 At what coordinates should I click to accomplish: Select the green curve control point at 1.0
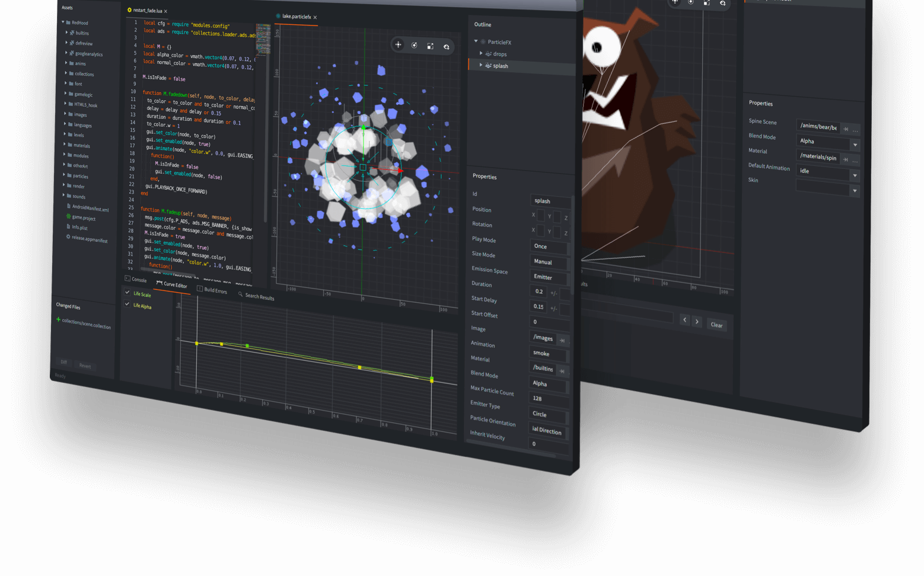432,379
